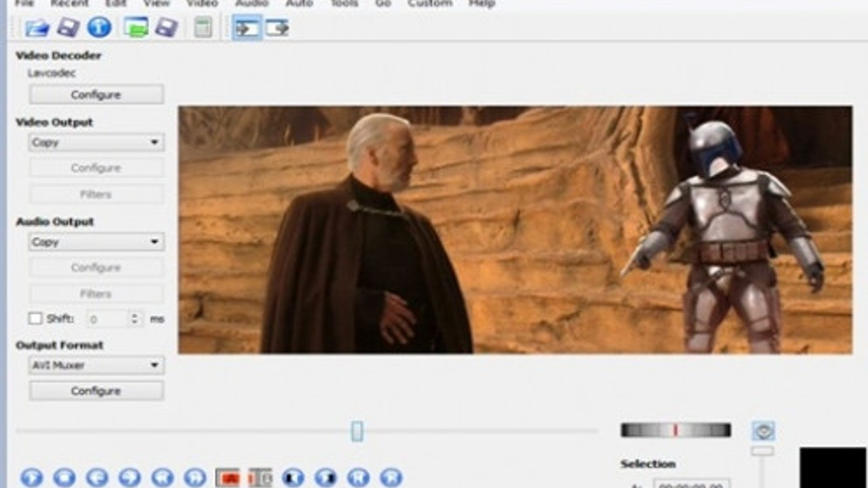Open the bitrate calculator icon
The image size is (868, 488).
click(203, 28)
